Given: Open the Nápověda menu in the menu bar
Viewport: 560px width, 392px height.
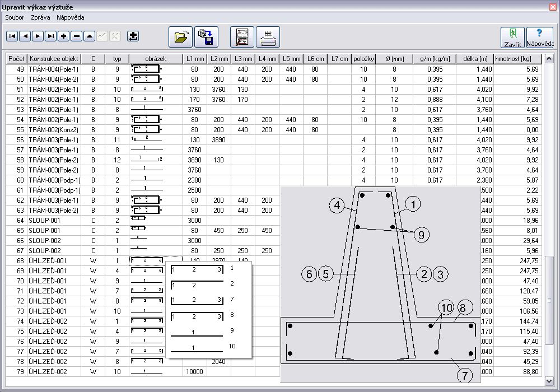Looking at the screenshot, I should (x=71, y=17).
